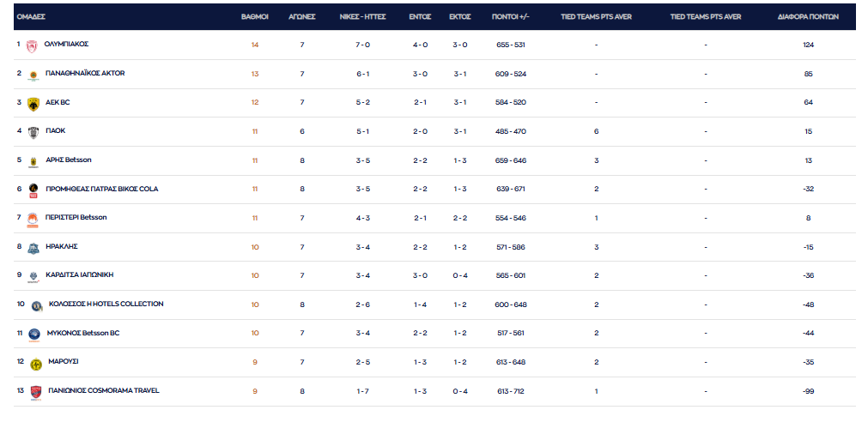The height and width of the screenshot is (422, 868).
Task: Sort table by ΒΑΘΜΟΙ column header
Action: point(254,16)
